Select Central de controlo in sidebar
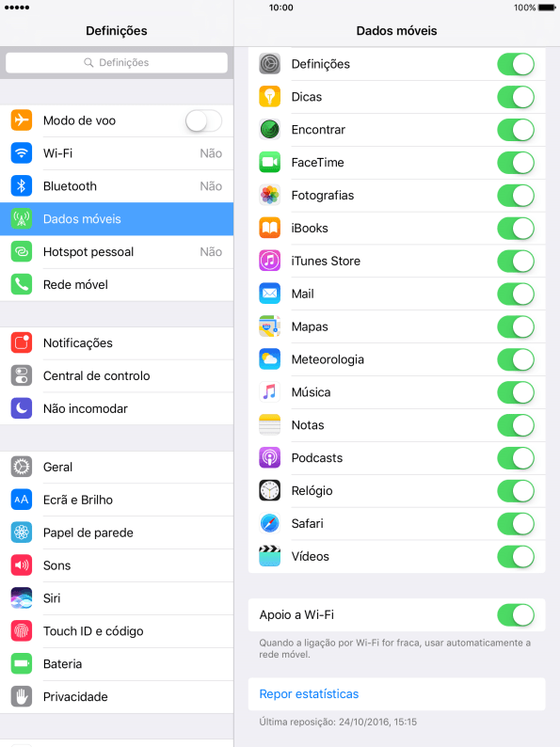 point(117,376)
